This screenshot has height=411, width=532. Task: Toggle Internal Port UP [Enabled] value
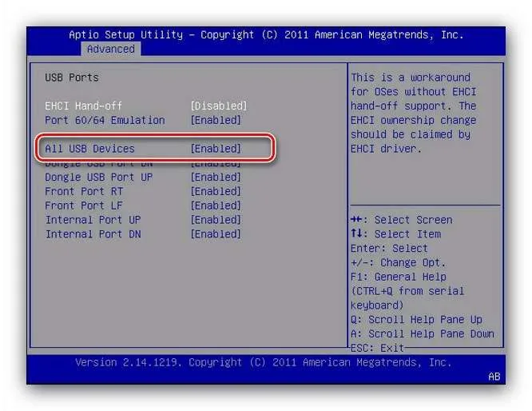[216, 220]
